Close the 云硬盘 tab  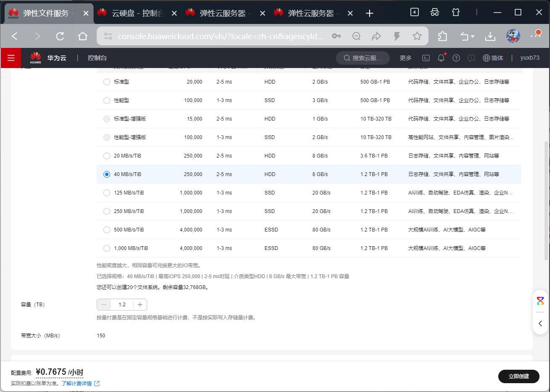pos(175,13)
